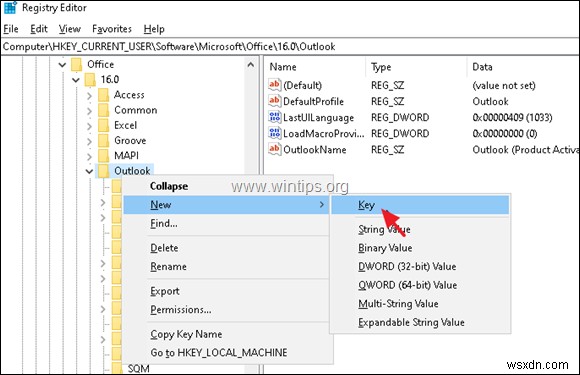Viewport: 580px width, 375px height.
Task: Open Permissions... from the context menu
Action: pyautogui.click(x=226, y=310)
